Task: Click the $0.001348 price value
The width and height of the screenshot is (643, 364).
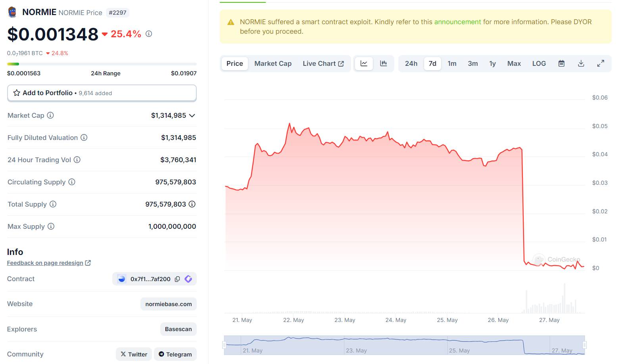Action: [x=53, y=34]
